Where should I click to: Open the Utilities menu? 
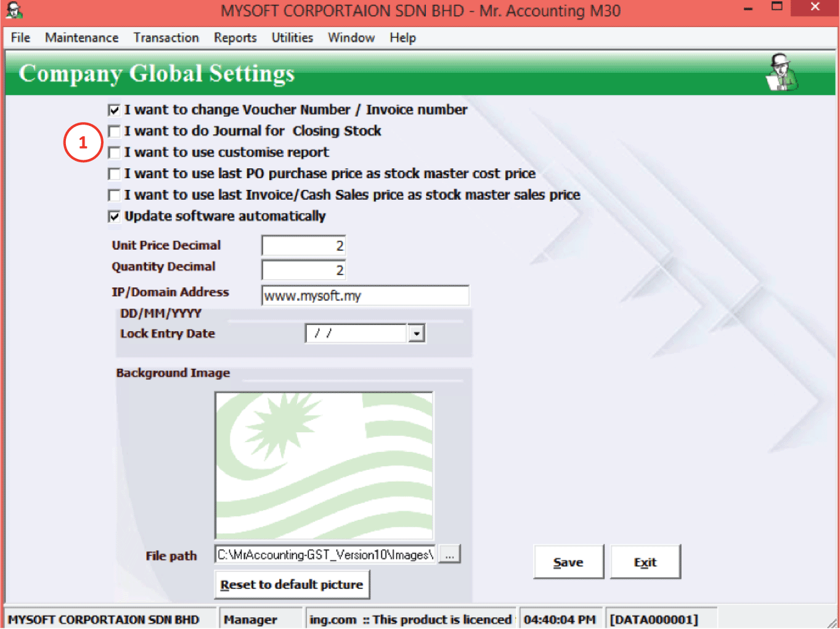point(292,38)
